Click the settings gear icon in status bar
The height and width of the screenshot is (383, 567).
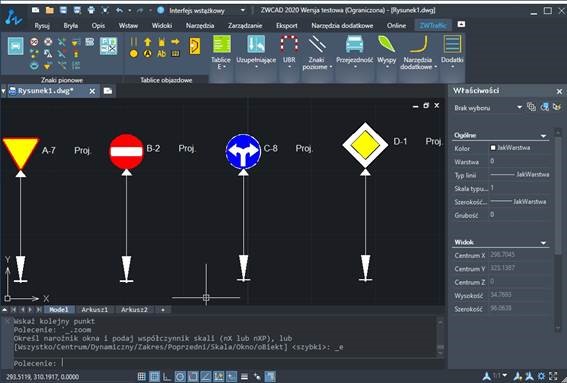541,376
